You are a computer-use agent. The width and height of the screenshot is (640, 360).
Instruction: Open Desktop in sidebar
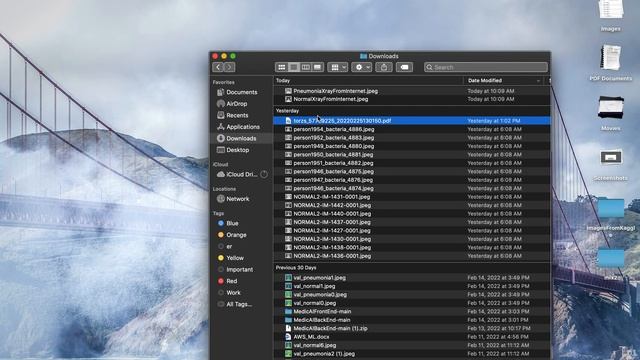click(x=238, y=150)
